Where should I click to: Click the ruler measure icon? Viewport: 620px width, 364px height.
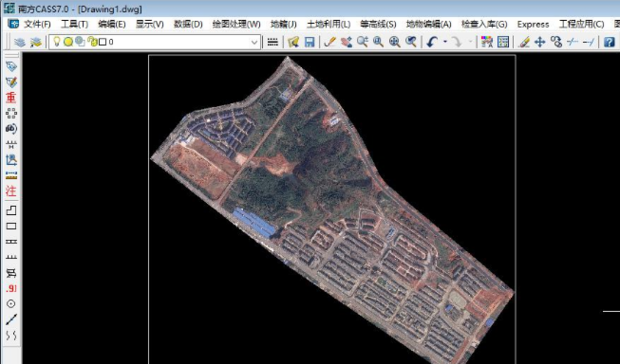11,175
